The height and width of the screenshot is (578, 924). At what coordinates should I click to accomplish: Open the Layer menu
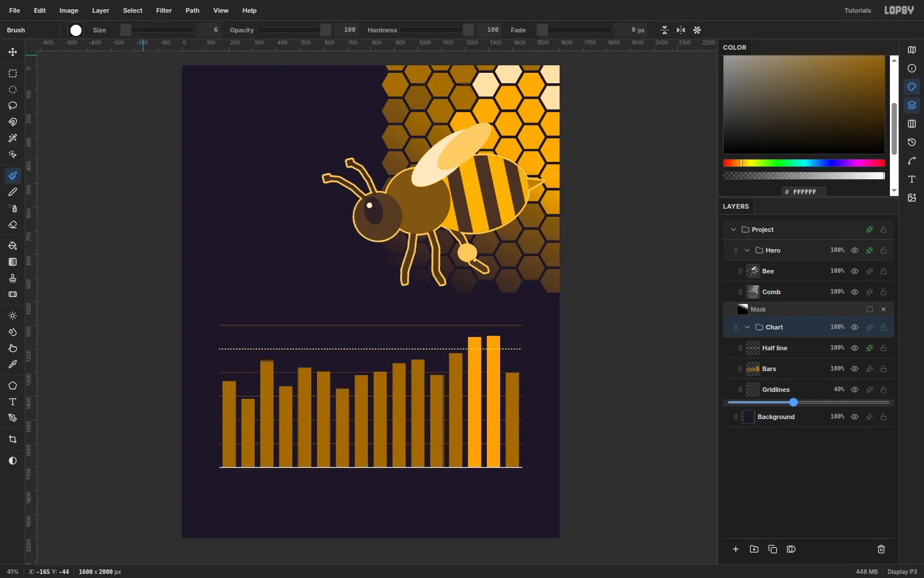[100, 10]
